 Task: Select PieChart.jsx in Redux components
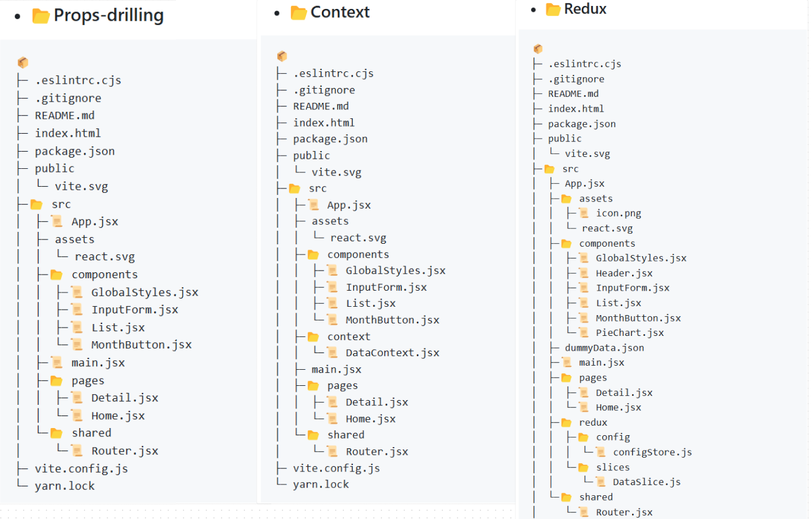[x=630, y=333]
